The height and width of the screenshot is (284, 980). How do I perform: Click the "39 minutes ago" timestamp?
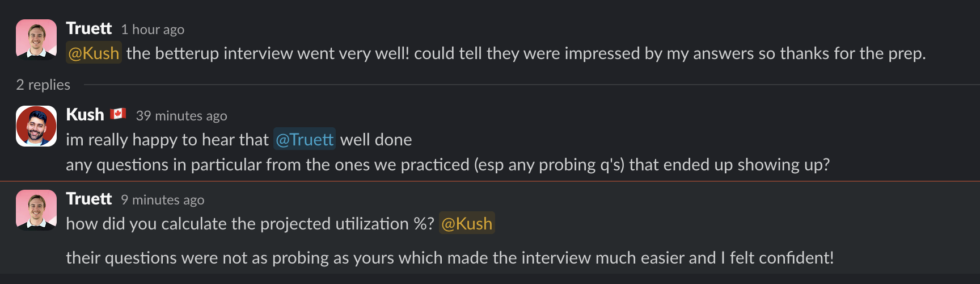point(181,116)
